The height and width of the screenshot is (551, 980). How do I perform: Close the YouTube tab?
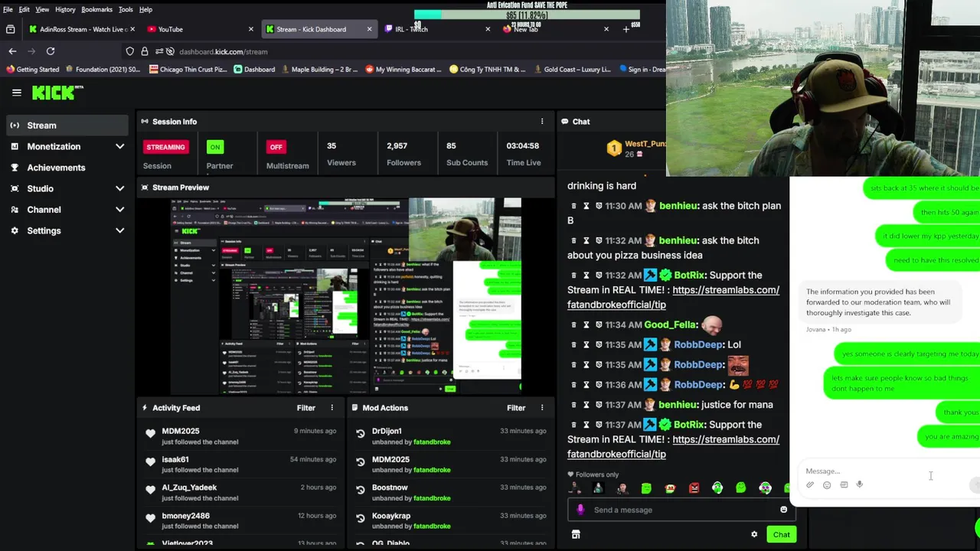(250, 29)
